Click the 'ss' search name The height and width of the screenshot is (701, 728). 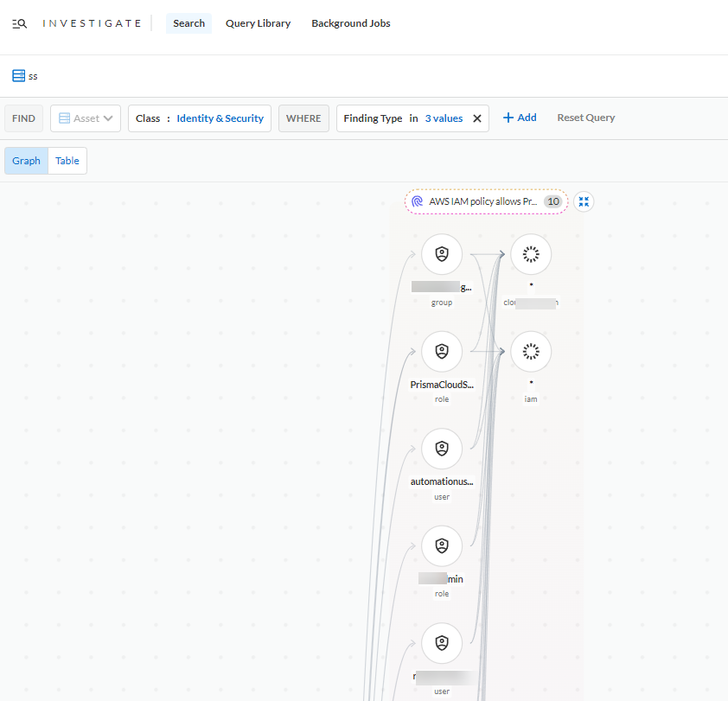pos(33,76)
